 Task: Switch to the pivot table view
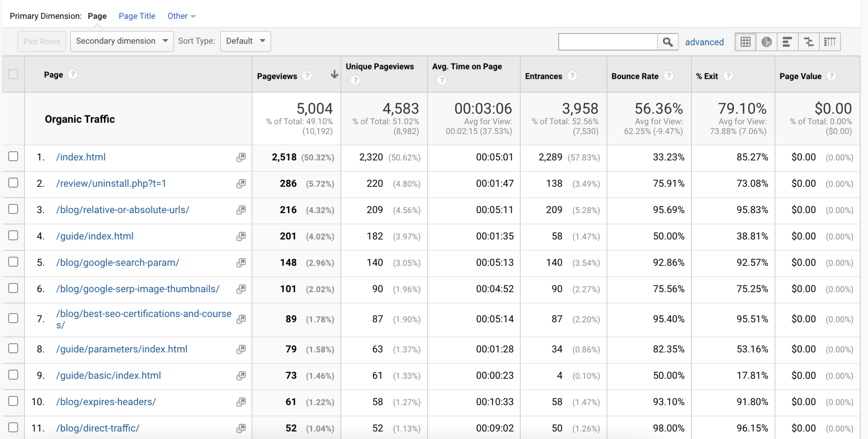(x=830, y=42)
